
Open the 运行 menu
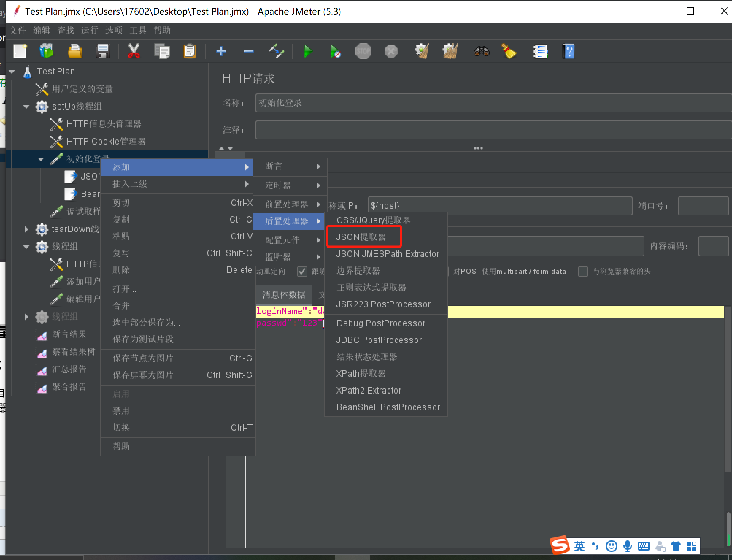click(90, 30)
